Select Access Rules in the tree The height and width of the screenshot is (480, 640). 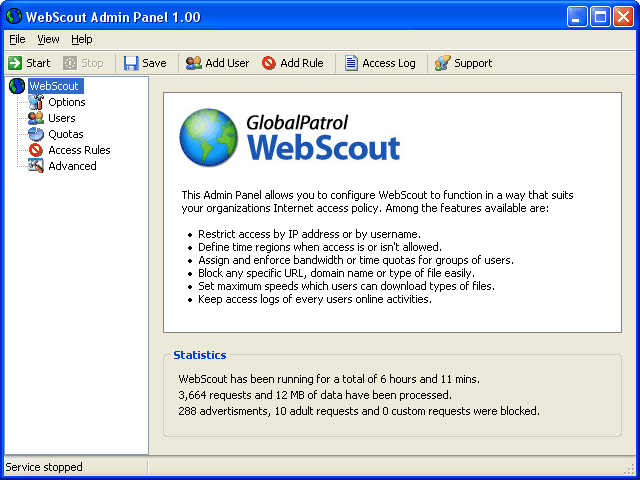pyautogui.click(x=79, y=150)
